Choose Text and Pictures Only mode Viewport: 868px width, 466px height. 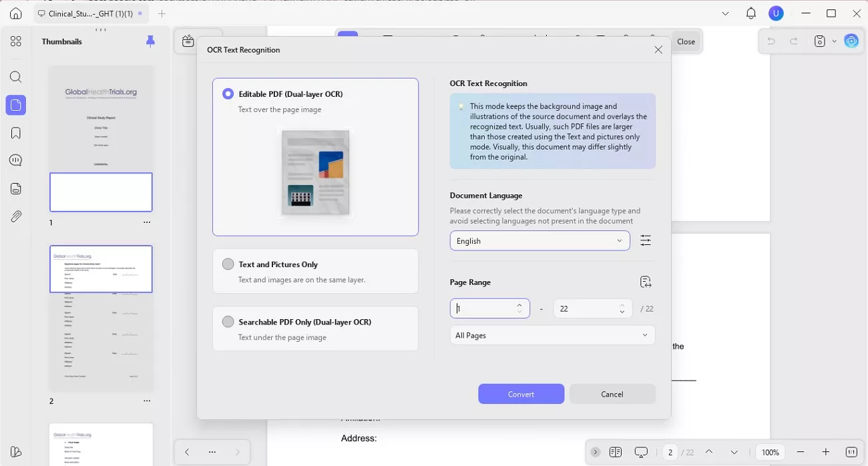tap(228, 264)
